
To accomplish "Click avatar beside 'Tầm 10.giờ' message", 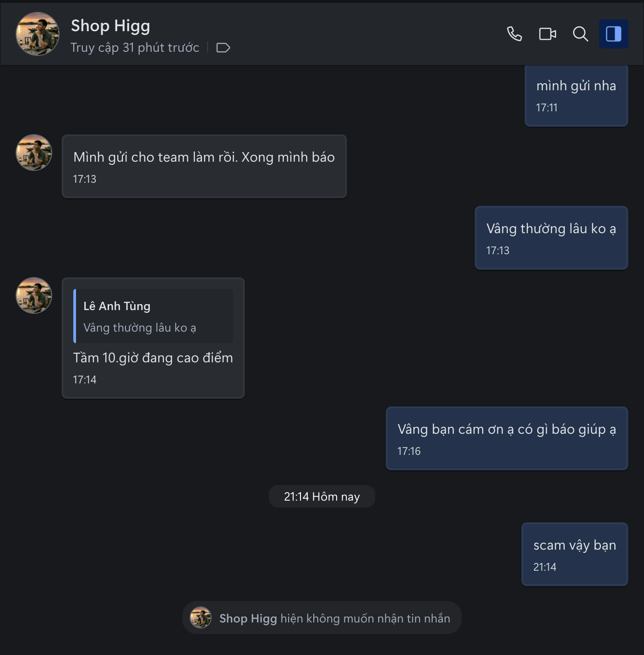I will (34, 295).
